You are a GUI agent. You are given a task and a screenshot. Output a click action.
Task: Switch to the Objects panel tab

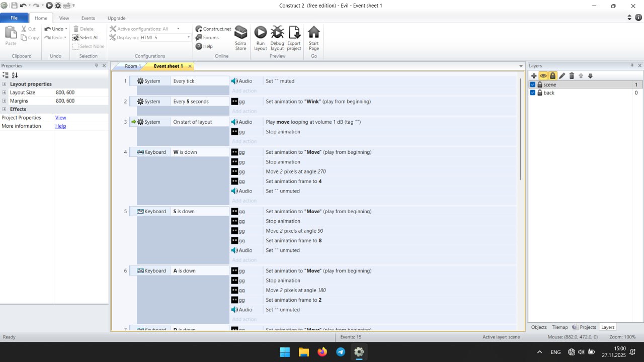[x=539, y=327]
